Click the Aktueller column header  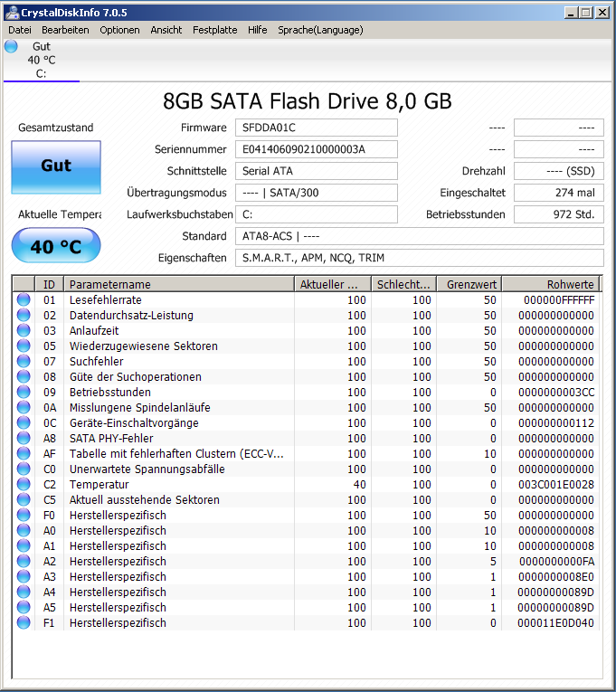click(x=333, y=284)
